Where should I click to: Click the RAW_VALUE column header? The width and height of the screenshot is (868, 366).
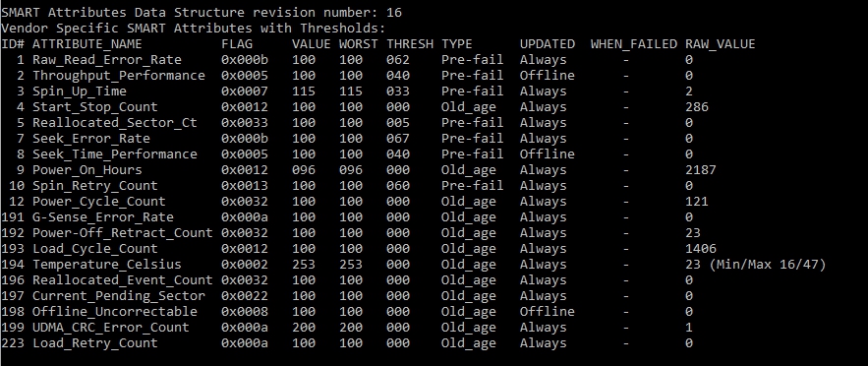[720, 43]
